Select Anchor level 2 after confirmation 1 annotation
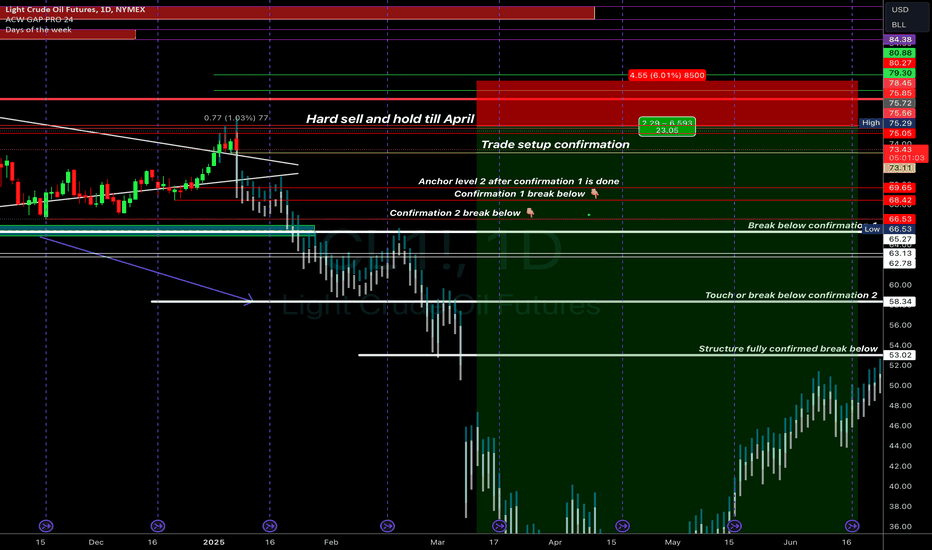 pos(518,181)
